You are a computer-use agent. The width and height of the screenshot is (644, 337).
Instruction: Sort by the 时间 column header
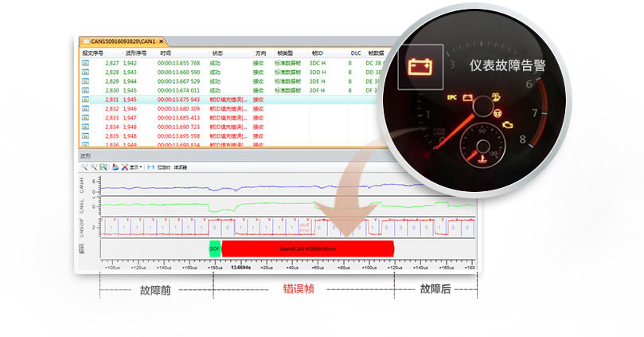(x=166, y=53)
